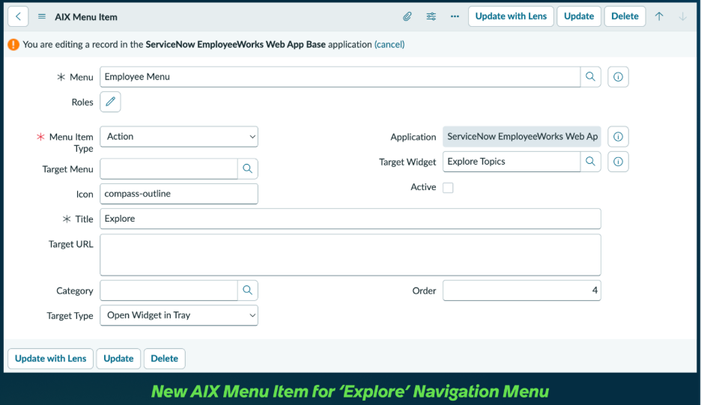The image size is (701, 405).
Task: Look up Menu using magnifier icon
Action: (x=591, y=77)
